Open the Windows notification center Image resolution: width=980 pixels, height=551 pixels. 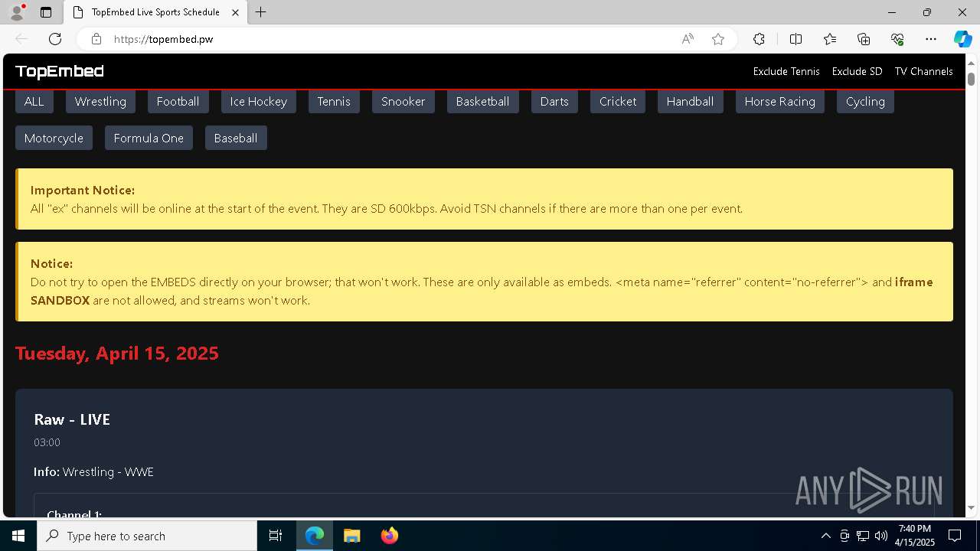click(x=955, y=536)
